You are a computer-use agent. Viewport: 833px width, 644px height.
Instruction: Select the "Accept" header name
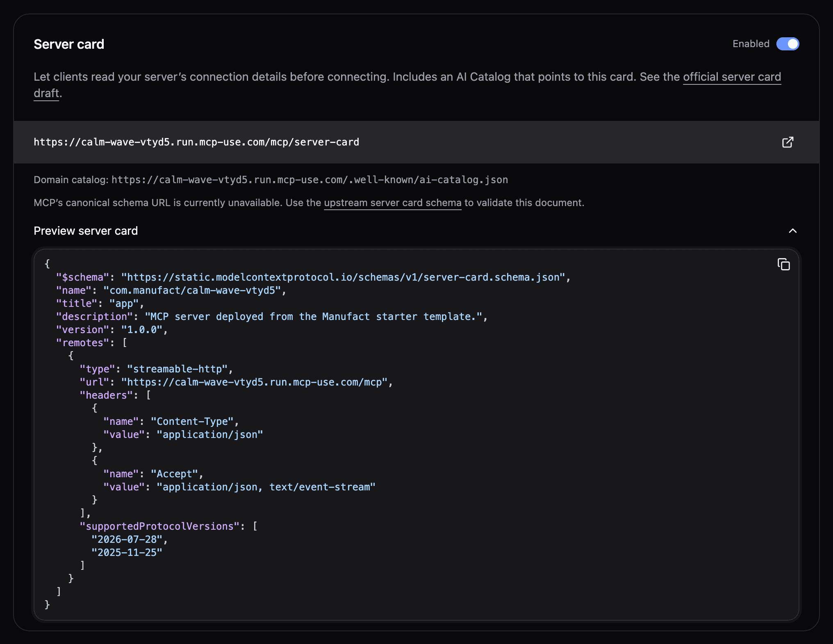click(174, 474)
